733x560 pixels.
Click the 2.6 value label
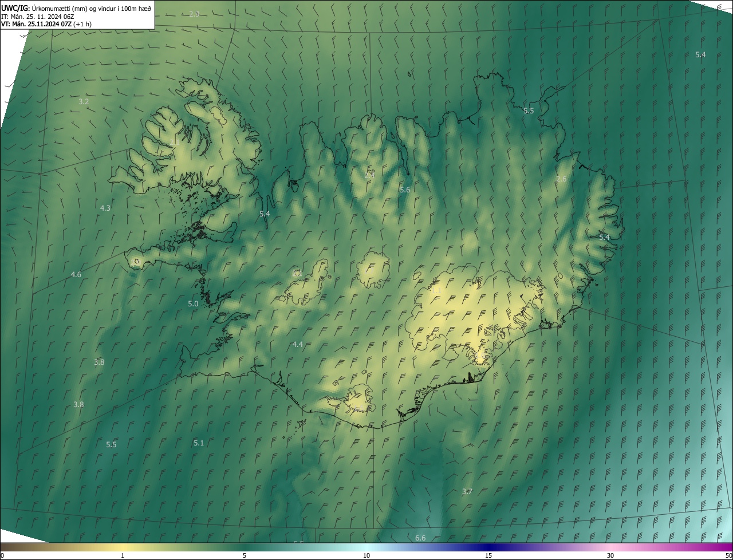(561, 179)
